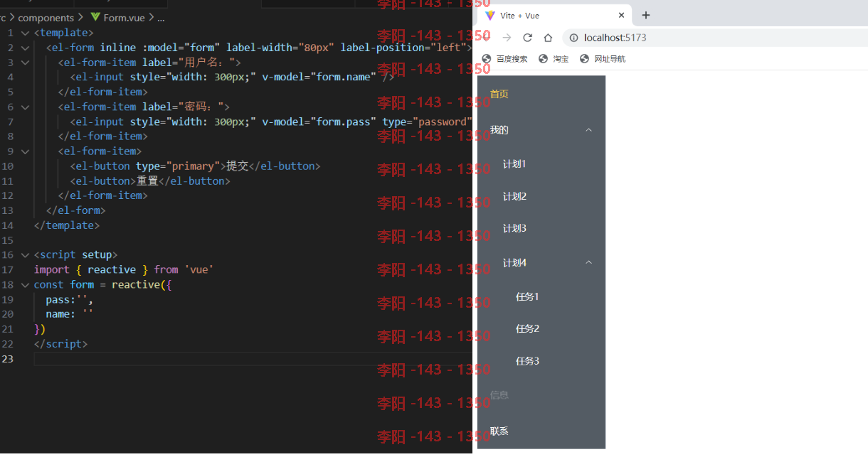The height and width of the screenshot is (457, 868).
Task: Fold the template block at line 1
Action: 25,33
